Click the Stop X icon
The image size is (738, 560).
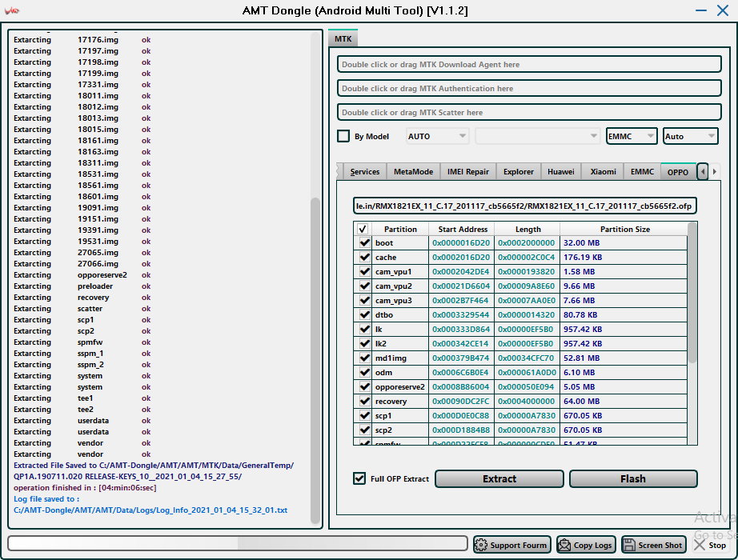pyautogui.click(x=700, y=545)
